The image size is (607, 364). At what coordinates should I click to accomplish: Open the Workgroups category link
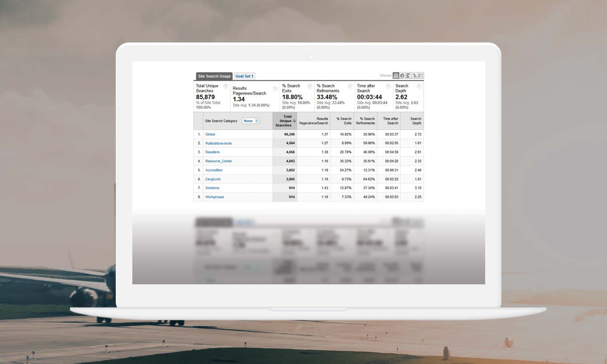tap(214, 197)
